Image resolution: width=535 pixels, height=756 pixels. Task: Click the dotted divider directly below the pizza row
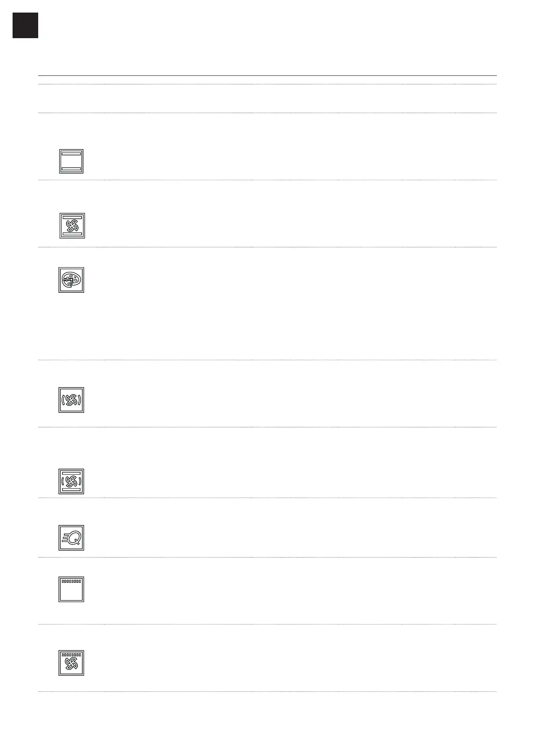(x=267, y=360)
